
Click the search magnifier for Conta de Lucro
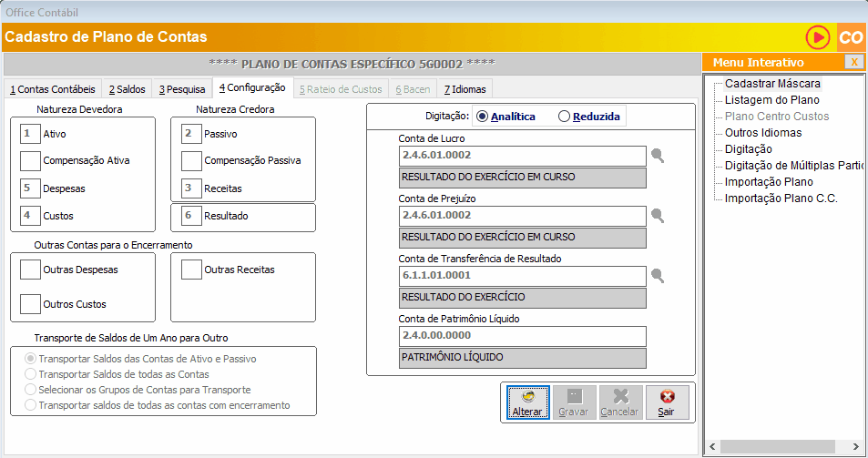coord(657,156)
